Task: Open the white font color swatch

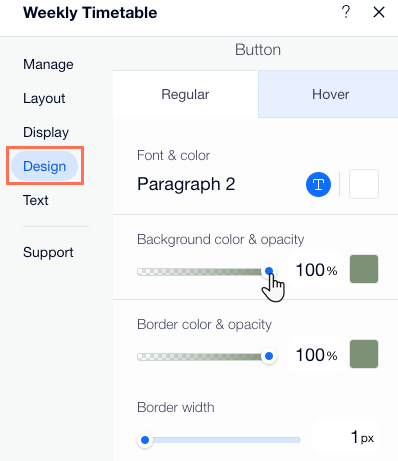Action: coord(364,184)
